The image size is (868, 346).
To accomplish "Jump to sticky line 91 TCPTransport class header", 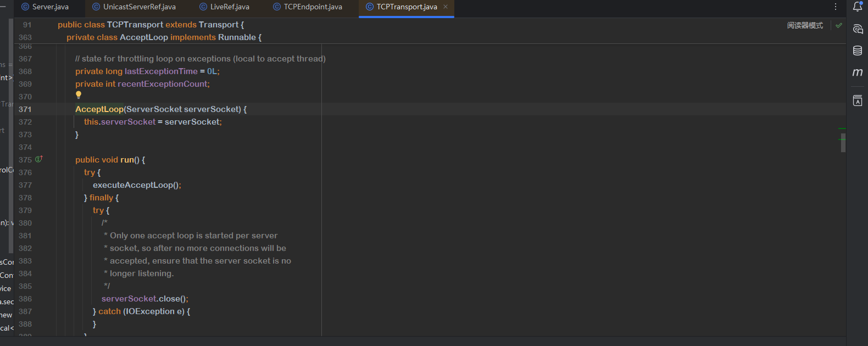I will pyautogui.click(x=151, y=25).
